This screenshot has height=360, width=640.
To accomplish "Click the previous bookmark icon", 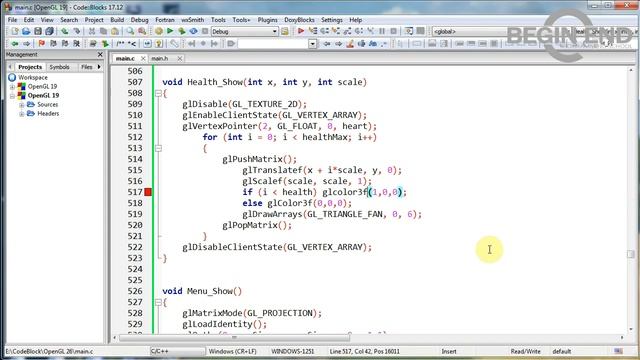I will click(x=53, y=44).
